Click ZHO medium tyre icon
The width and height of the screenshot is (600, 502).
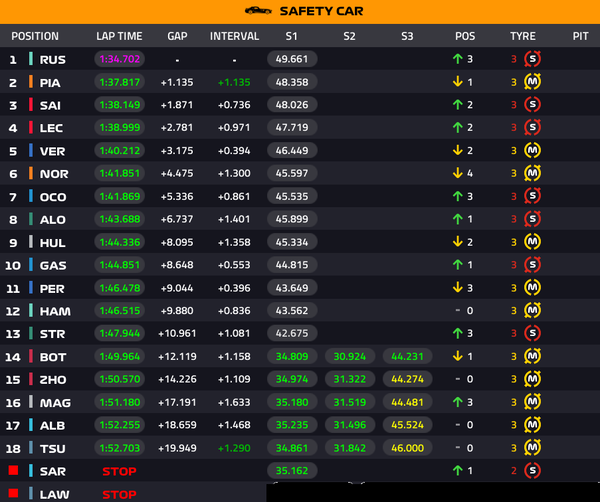coord(532,379)
